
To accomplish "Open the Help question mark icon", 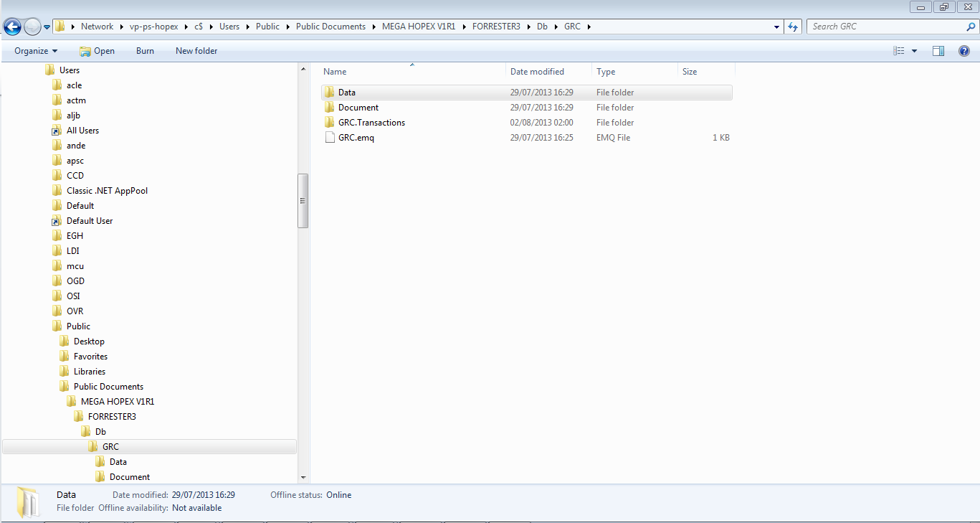I will click(964, 51).
